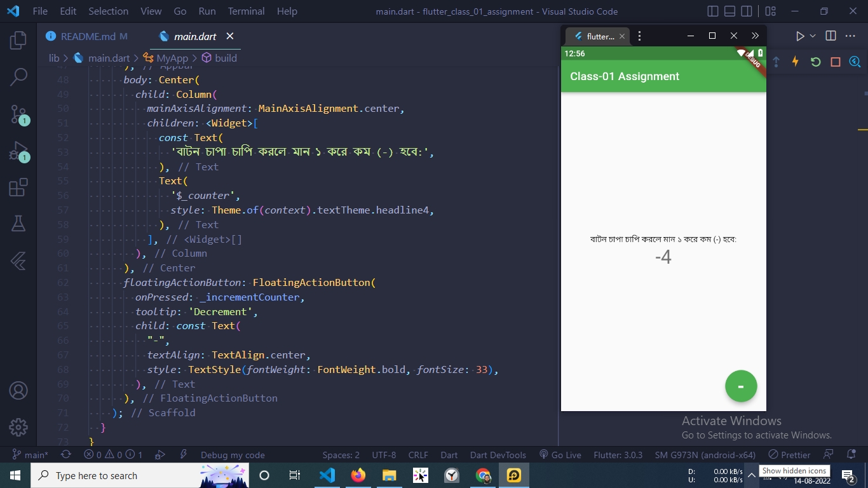Open Customize Layout icon
Viewport: 868px width, 488px height.
point(771,11)
